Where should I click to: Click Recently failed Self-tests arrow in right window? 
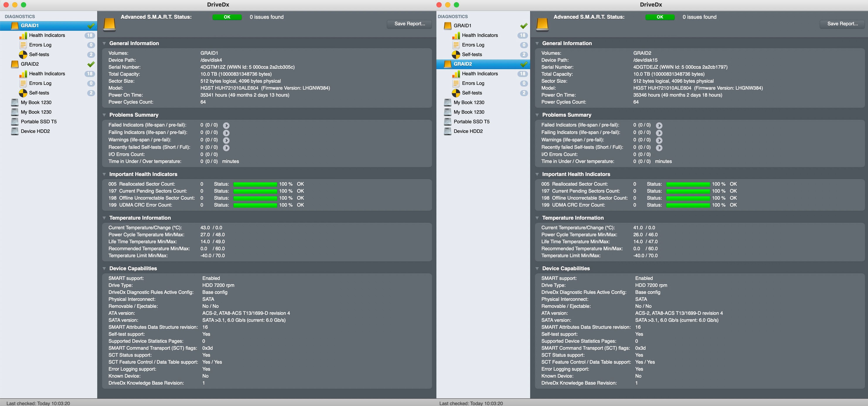pyautogui.click(x=659, y=148)
